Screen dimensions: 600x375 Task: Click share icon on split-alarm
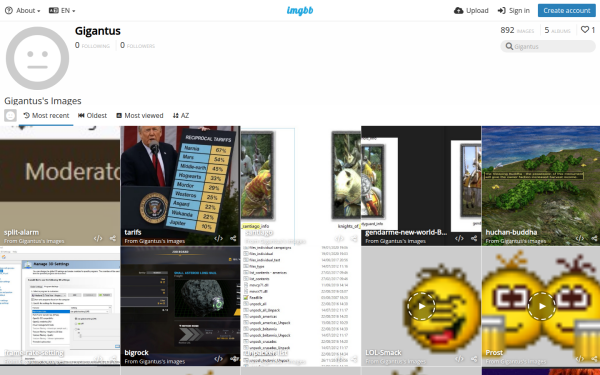pos(113,238)
